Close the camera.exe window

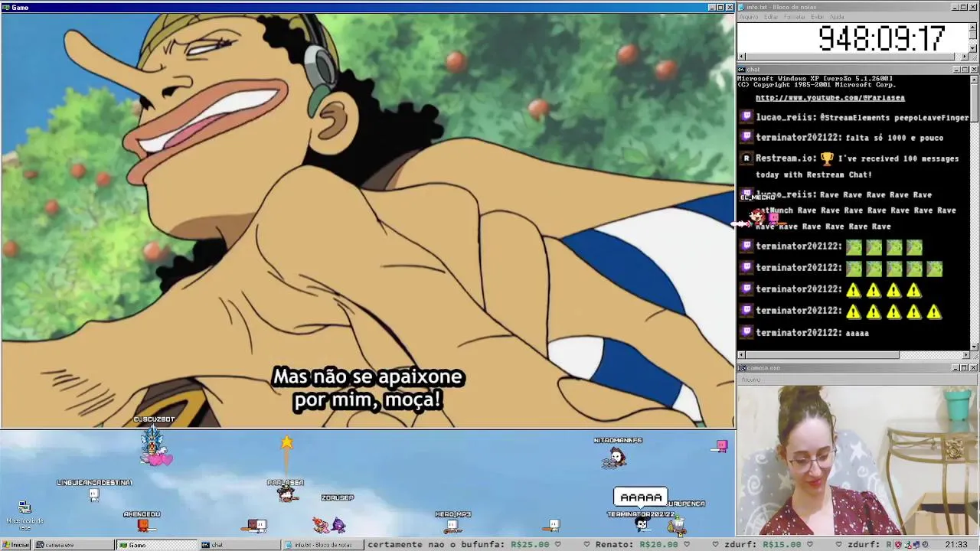coord(973,368)
